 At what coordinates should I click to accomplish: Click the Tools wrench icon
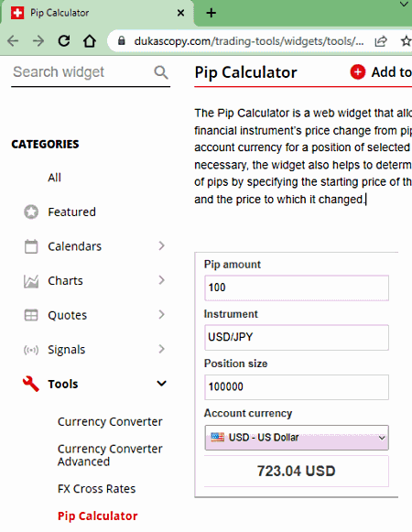[30, 384]
